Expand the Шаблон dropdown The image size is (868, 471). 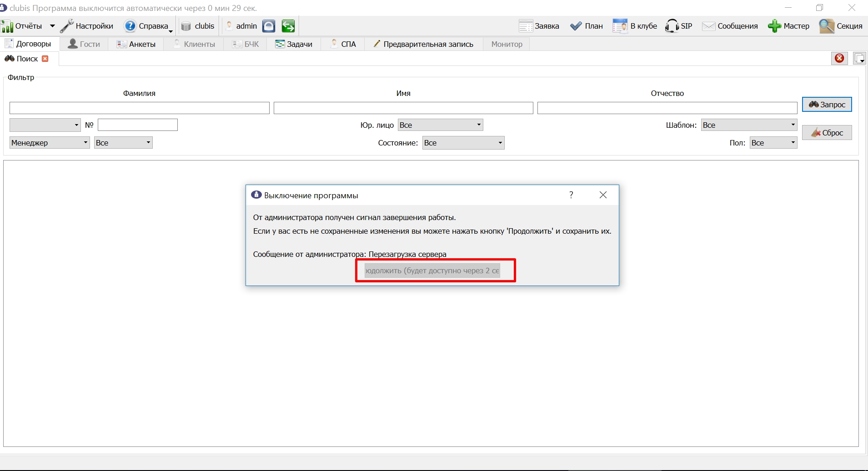point(749,125)
